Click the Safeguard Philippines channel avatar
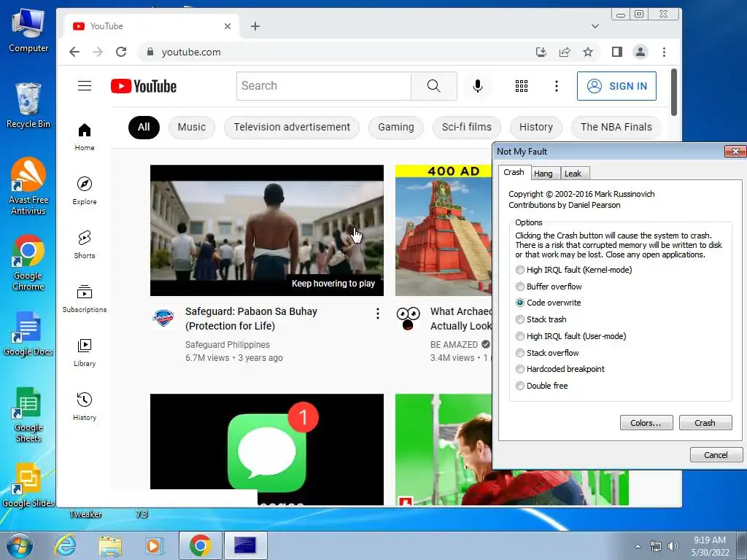747x560 pixels. click(163, 318)
